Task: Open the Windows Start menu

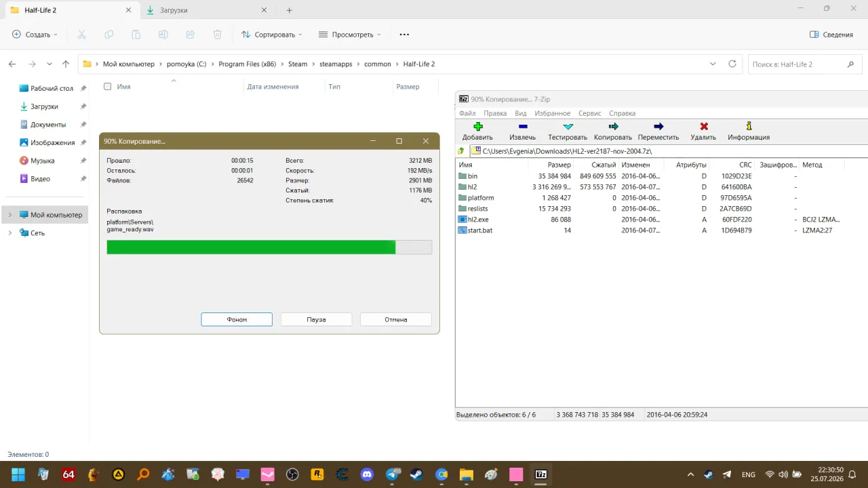Action: (x=18, y=474)
